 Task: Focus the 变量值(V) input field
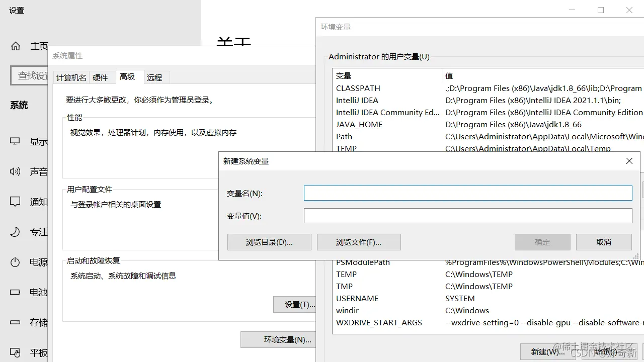click(x=468, y=216)
